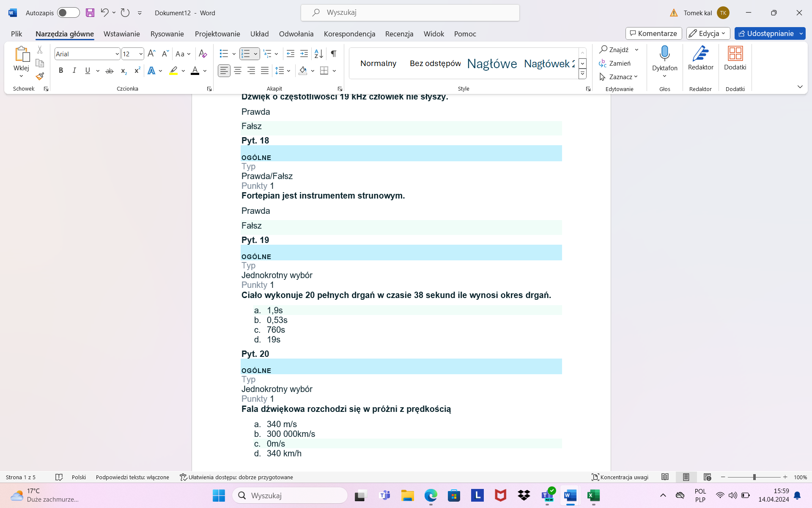Click the Save diskette icon

[90, 13]
